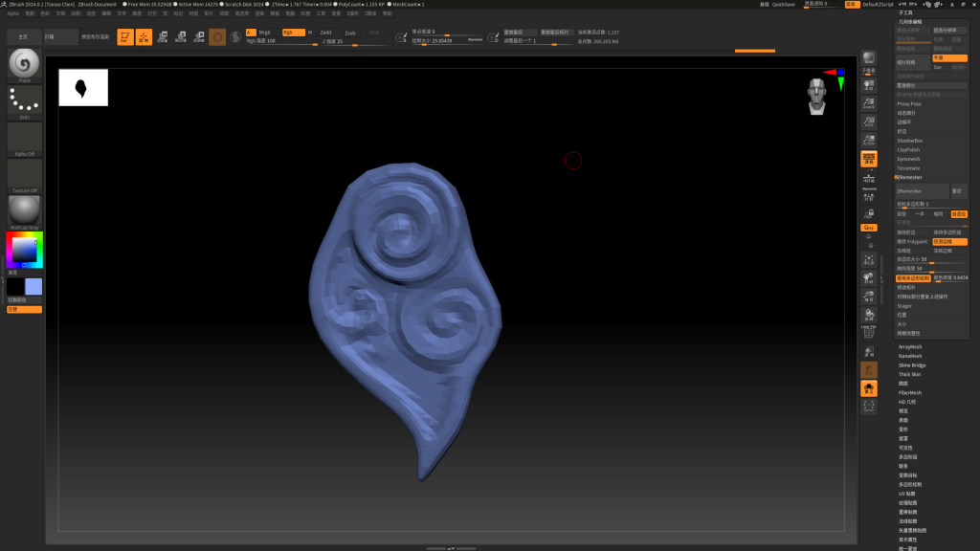Viewport: 980px width, 551px height.
Task: Click the silhouette thumbnail preview in the viewport
Action: 83,88
